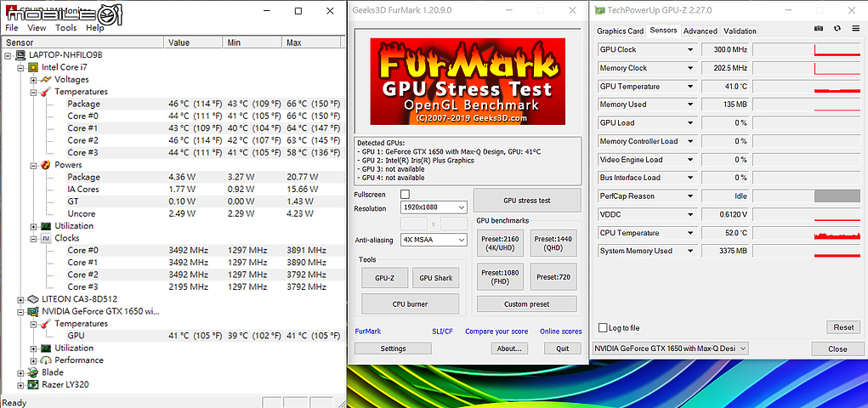The width and height of the screenshot is (868, 408).
Task: Open the Resolution 1920x1080 dropdown
Action: click(434, 207)
